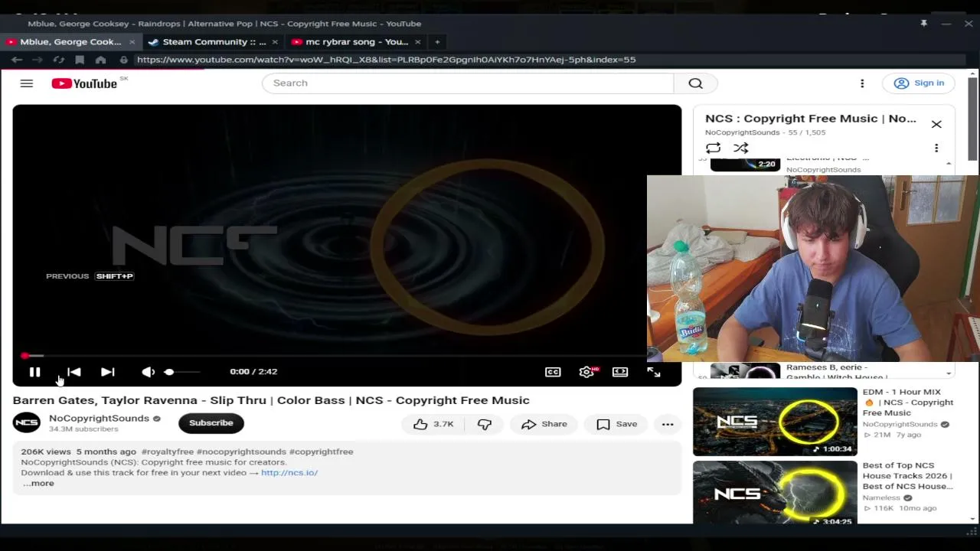980x551 pixels.
Task: Toggle closed captions on the video
Action: [553, 372]
